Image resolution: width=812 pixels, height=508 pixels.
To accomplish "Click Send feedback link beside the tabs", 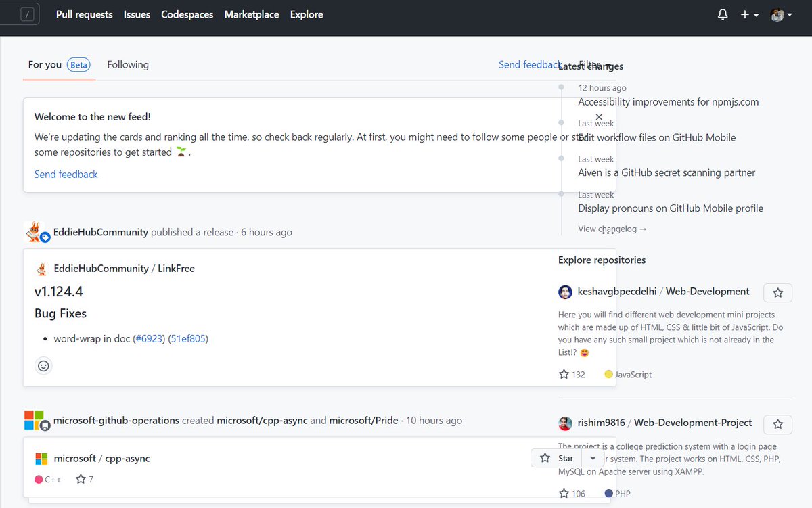I will [x=530, y=65].
